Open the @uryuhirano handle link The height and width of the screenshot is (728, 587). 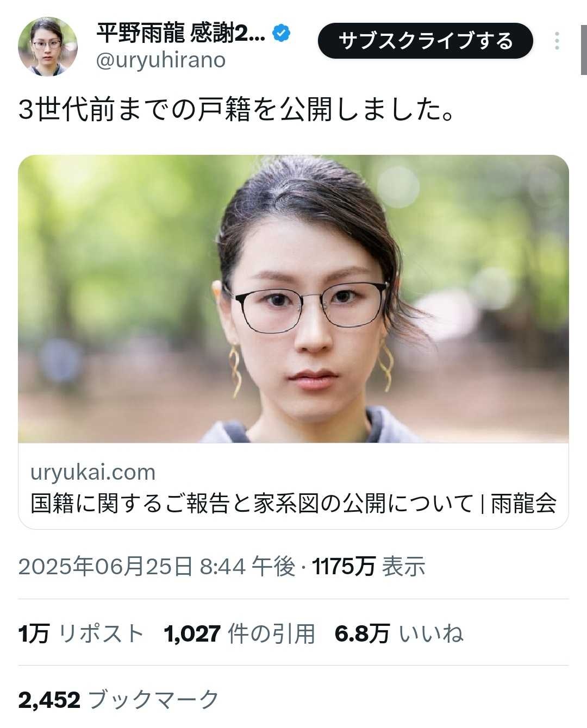161,60
